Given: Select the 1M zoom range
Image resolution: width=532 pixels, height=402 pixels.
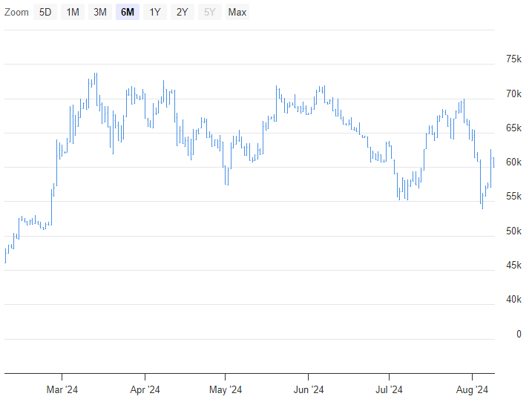Looking at the screenshot, I should tap(73, 12).
